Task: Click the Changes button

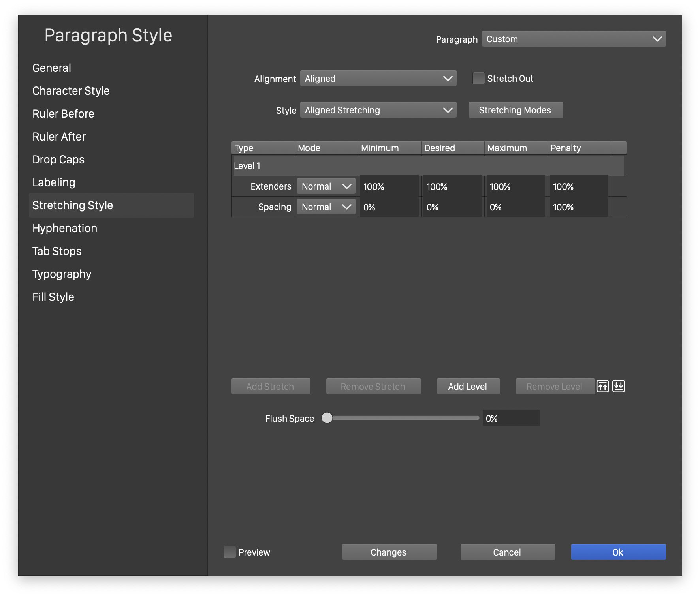Action: pyautogui.click(x=389, y=552)
